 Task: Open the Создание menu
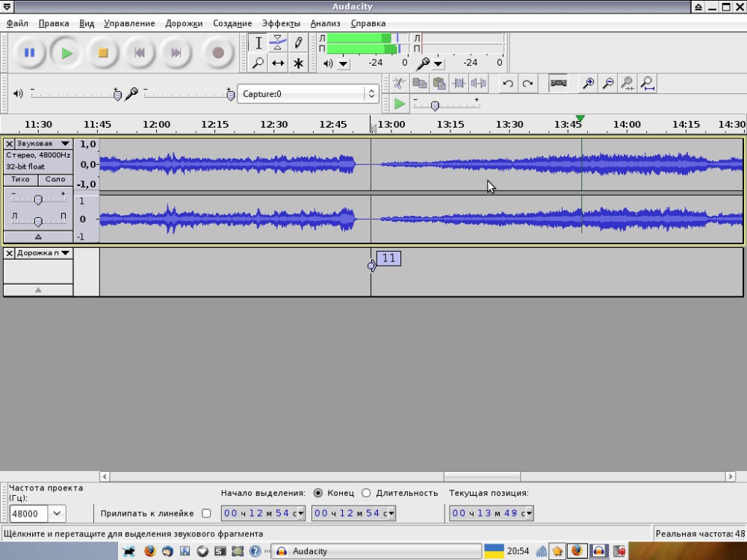232,23
